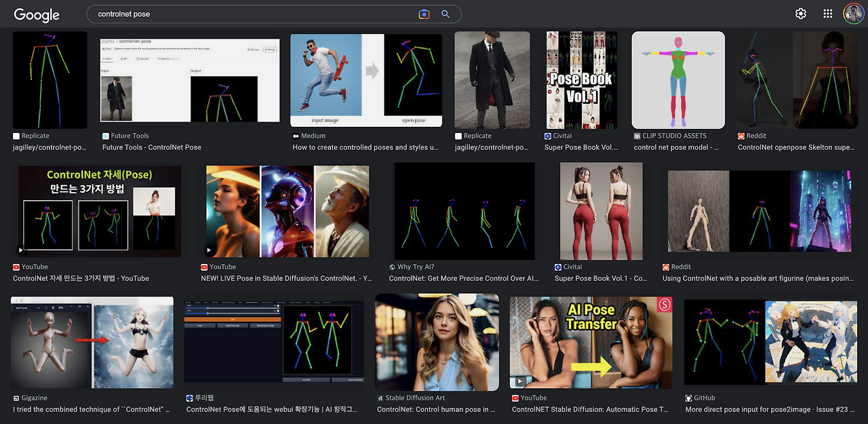This screenshot has height=424, width=868.
Task: Open the posable art figurine thumbnail
Action: pyautogui.click(x=760, y=211)
